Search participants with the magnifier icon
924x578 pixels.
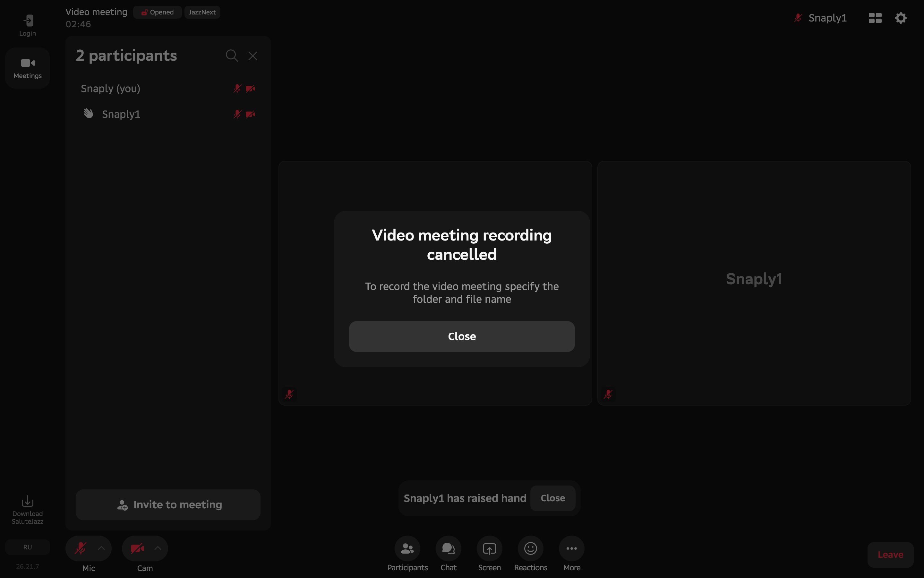(231, 56)
